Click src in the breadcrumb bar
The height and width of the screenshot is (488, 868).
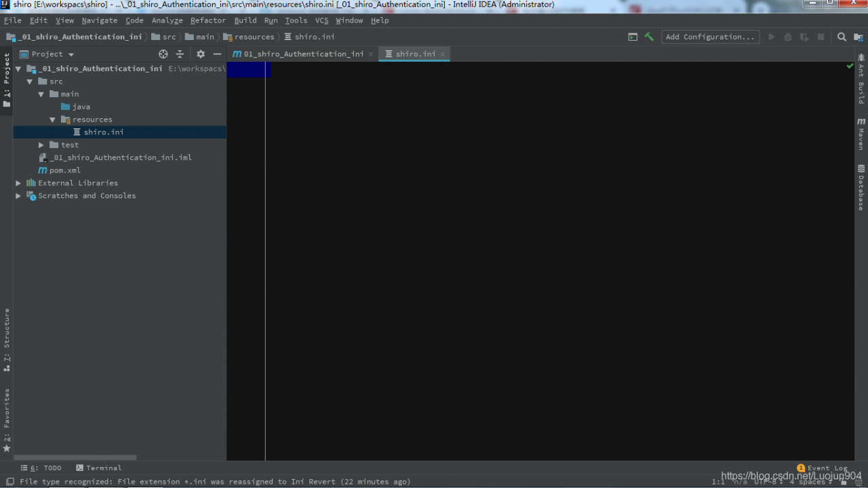click(163, 37)
